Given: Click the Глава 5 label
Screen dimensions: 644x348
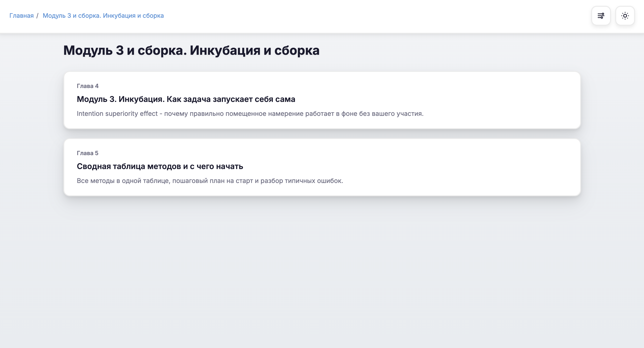Looking at the screenshot, I should coord(87,153).
